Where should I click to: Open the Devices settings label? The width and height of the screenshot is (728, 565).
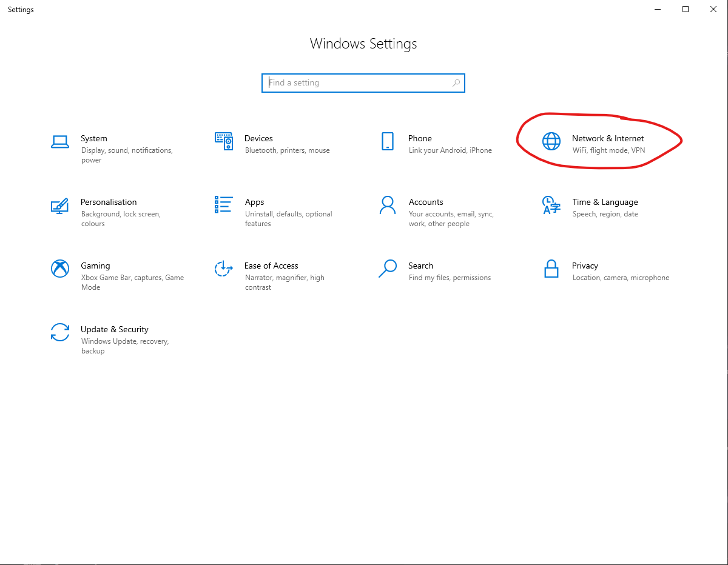point(258,138)
